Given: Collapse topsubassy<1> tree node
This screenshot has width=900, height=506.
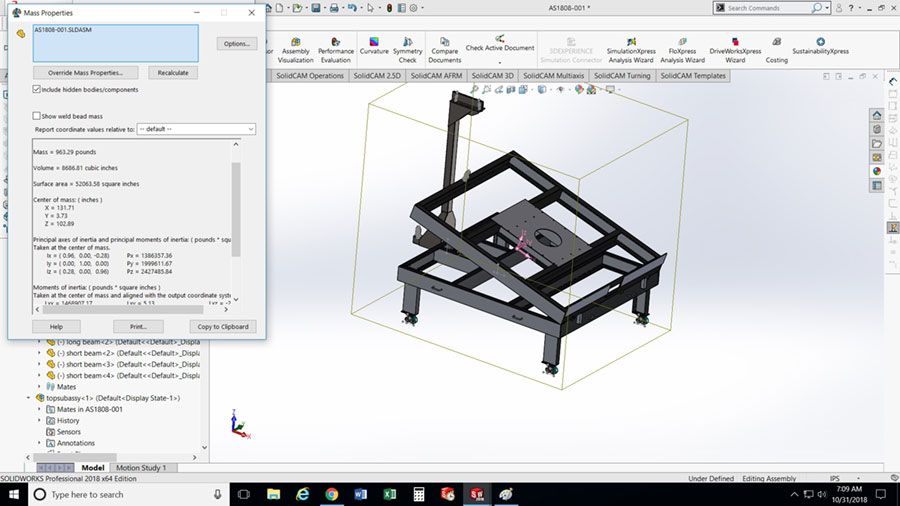Looking at the screenshot, I should pyautogui.click(x=28, y=398).
